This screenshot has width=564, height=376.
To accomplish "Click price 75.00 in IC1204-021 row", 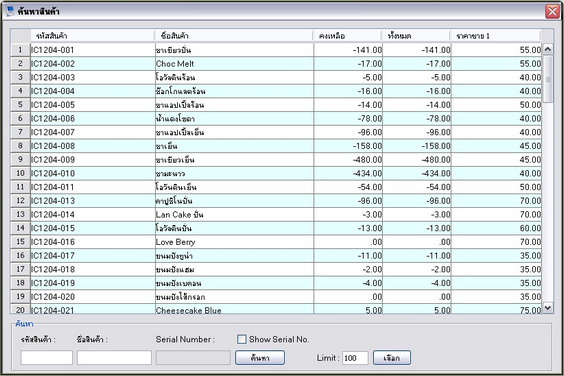I will (x=530, y=310).
